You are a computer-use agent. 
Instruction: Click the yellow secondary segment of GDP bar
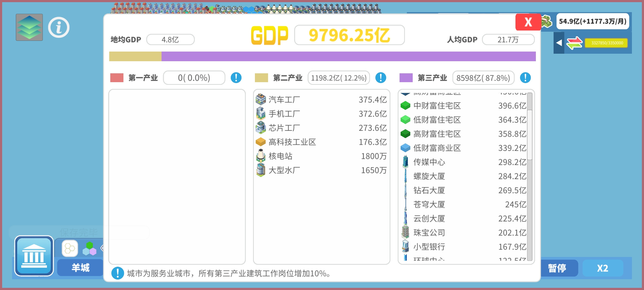click(135, 56)
